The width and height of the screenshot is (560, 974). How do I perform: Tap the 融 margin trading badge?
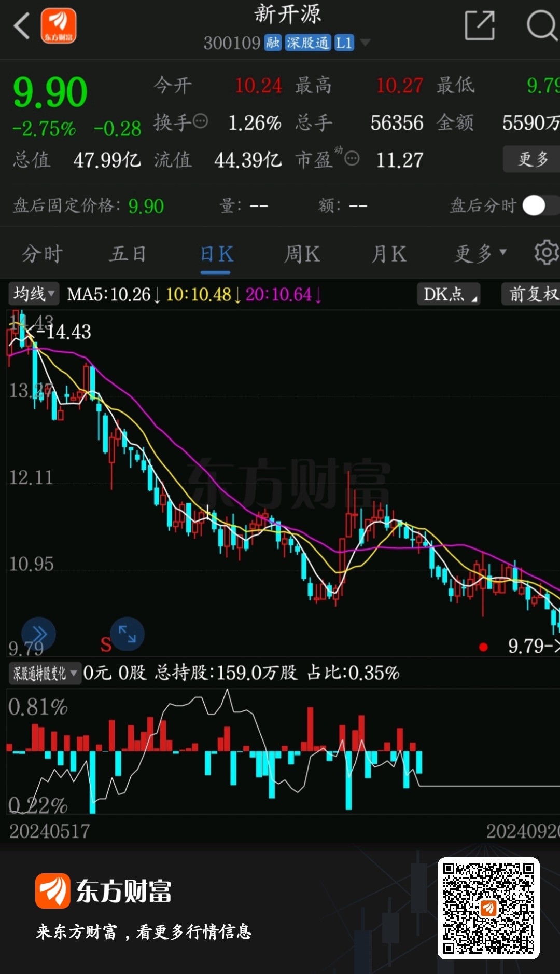pos(273,43)
